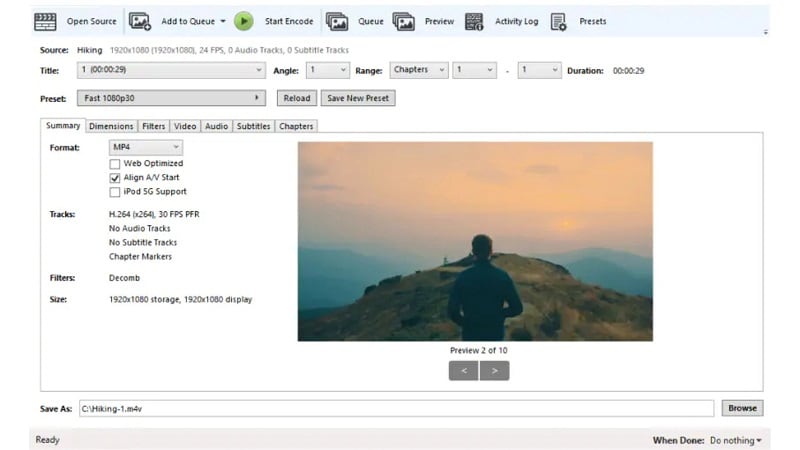Click the Save As path field
Image resolution: width=800 pixels, height=450 pixels.
click(x=396, y=409)
